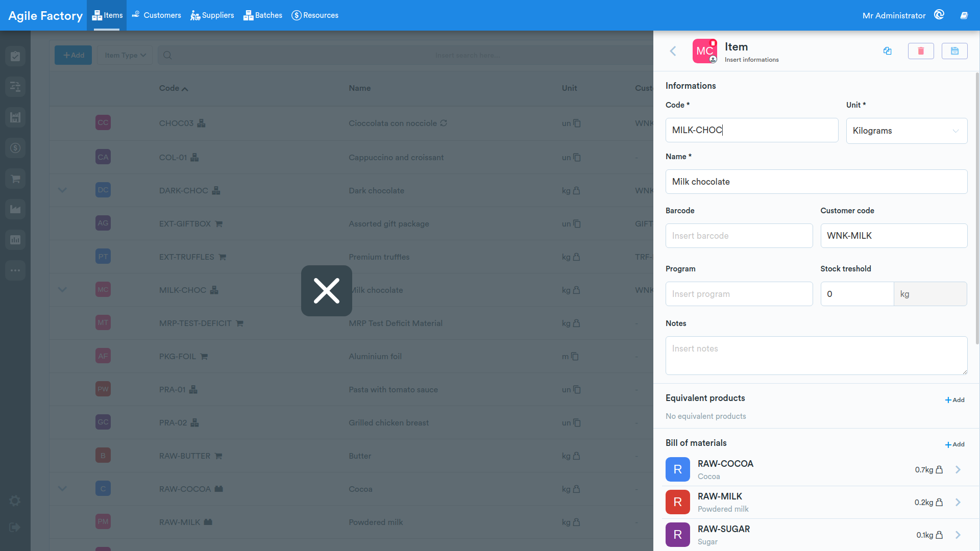Image resolution: width=980 pixels, height=551 pixels.
Task: Open the factory icon in left sidebar
Action: click(15, 117)
